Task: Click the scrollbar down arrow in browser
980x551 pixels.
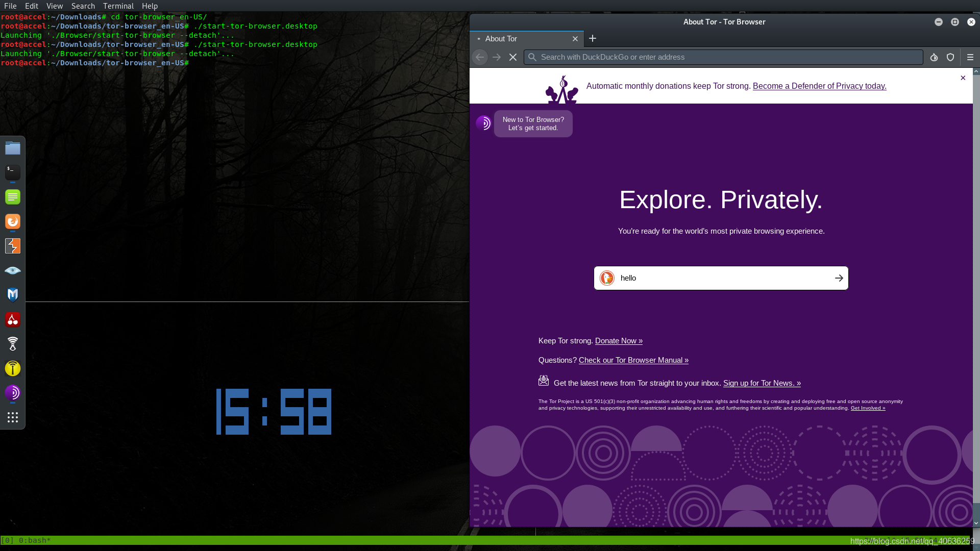Action: [976, 523]
